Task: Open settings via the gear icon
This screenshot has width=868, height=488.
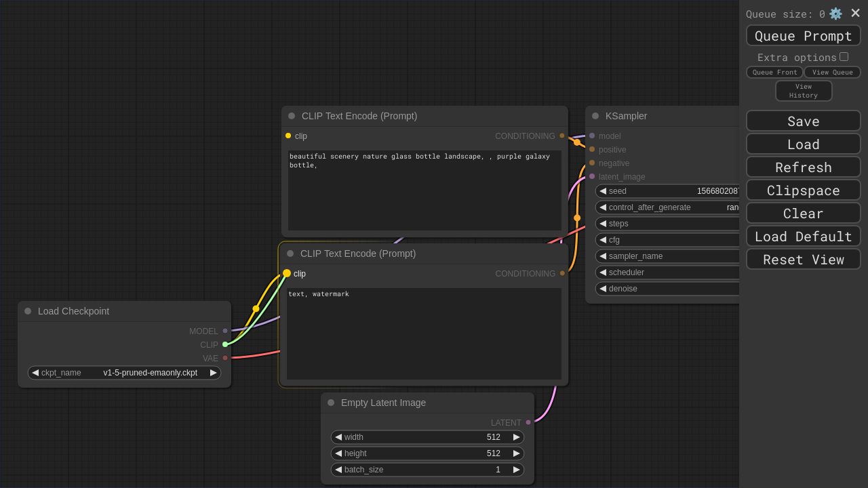Action: click(x=835, y=14)
